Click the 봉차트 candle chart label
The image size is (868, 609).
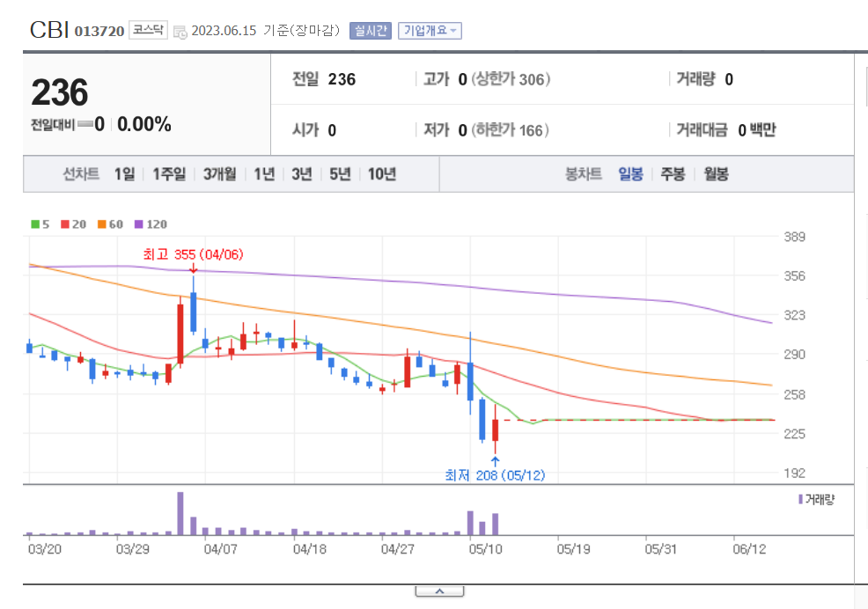(584, 174)
